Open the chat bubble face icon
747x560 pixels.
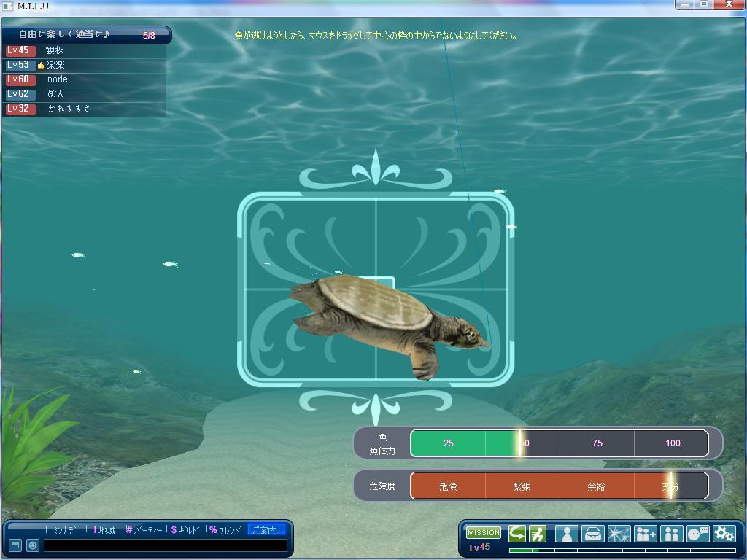(697, 534)
